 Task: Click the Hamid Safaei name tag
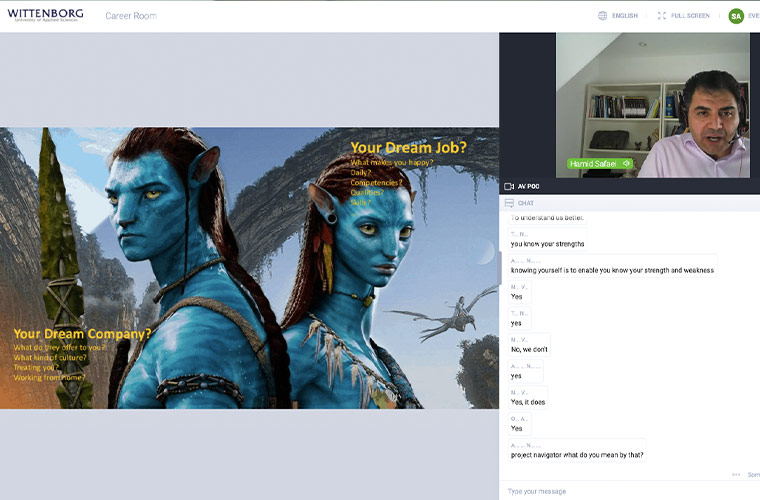click(600, 163)
